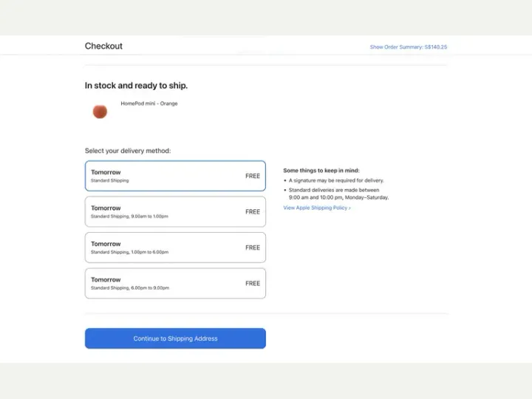Viewport: 532px width, 399px height.
Task: Click the HomePod mini - Orange product name
Action: [149, 103]
